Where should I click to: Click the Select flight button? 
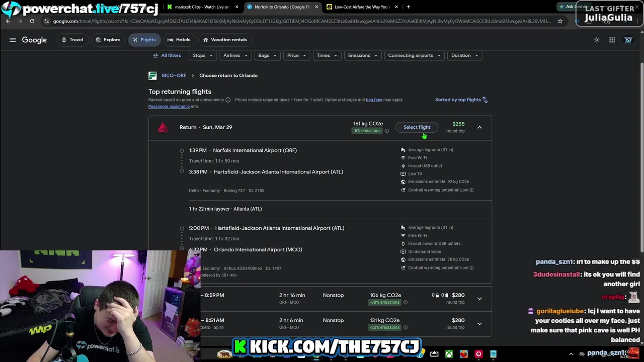click(x=417, y=127)
